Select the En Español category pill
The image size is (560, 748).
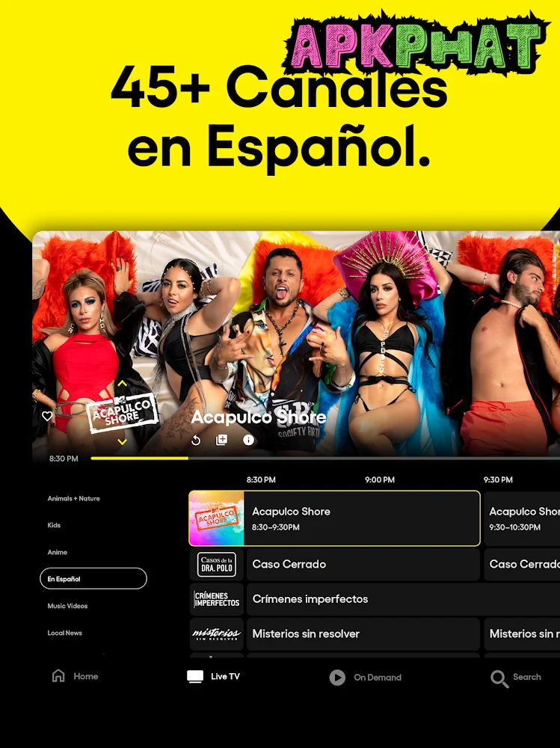pyautogui.click(x=93, y=579)
